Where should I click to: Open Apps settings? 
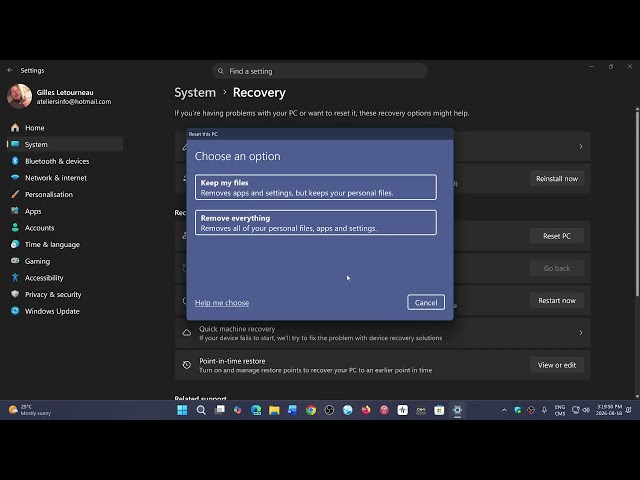[x=65, y=211]
